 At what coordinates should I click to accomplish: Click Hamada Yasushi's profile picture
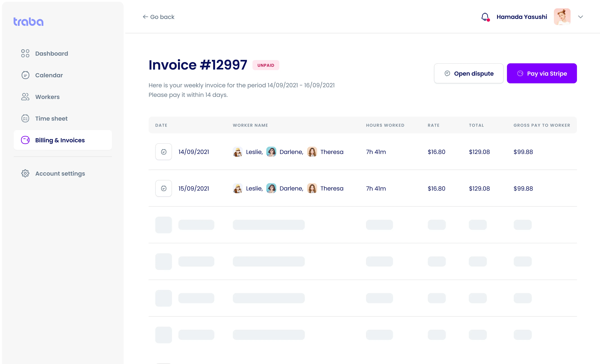[562, 17]
